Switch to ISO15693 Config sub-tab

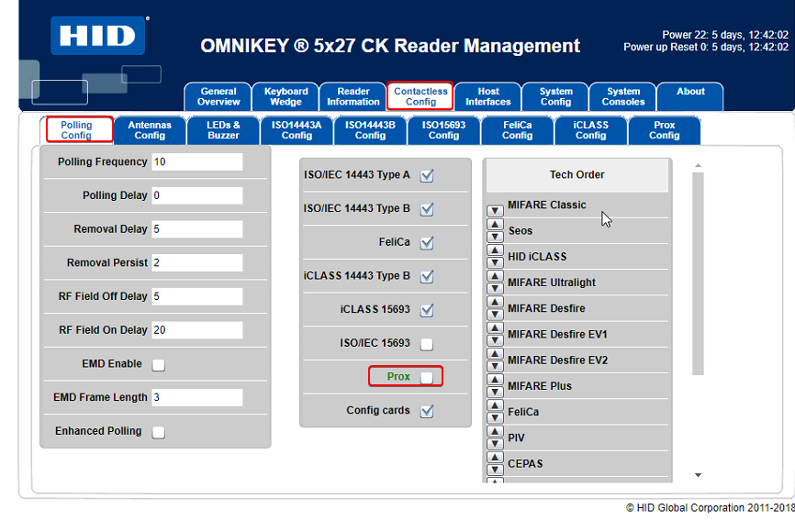[443, 130]
